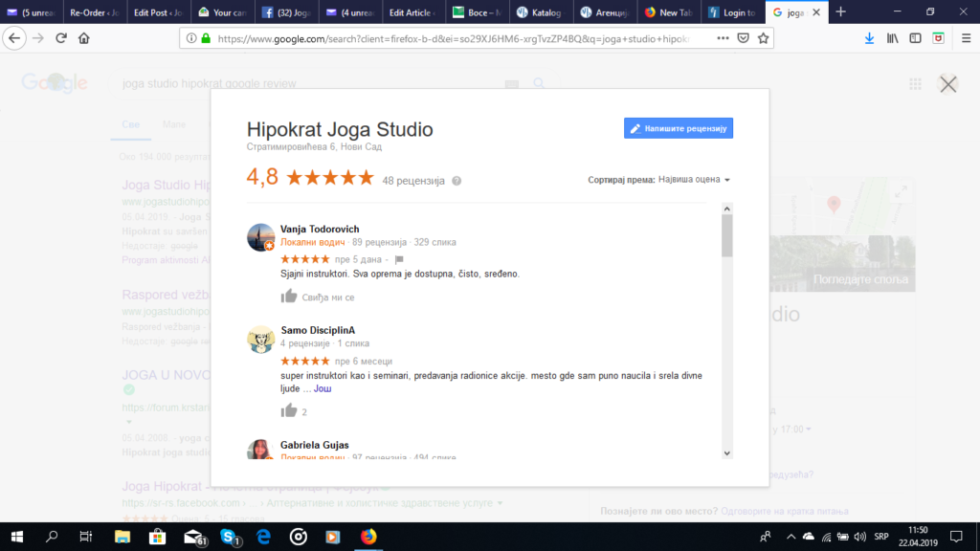Click the browser forward arrow
The height and width of the screenshot is (551, 980).
point(38,38)
